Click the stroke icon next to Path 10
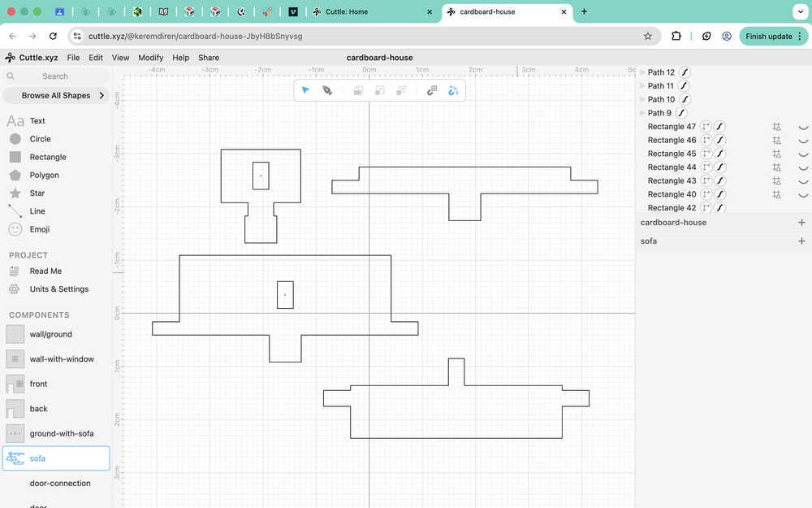This screenshot has height=508, width=812. (685, 99)
